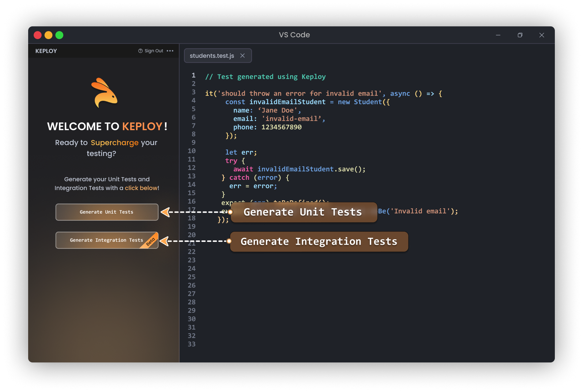The height and width of the screenshot is (392, 583).
Task: Click the 'Supercharge' highlighted word
Action: tap(114, 142)
